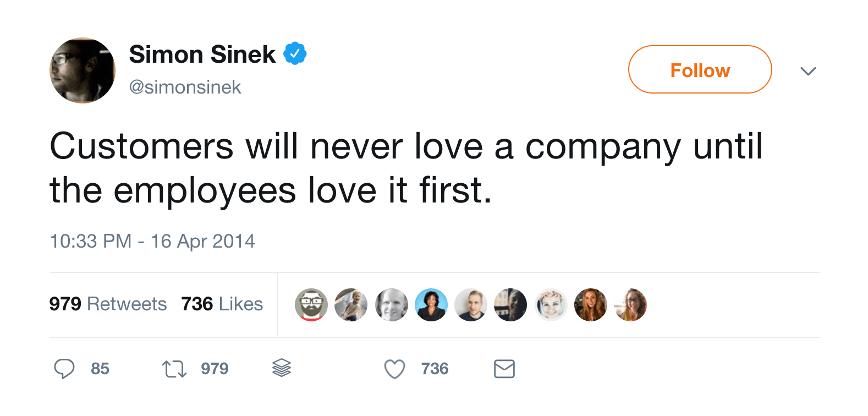
Task: Click the avatar with blue background
Action: (x=431, y=305)
